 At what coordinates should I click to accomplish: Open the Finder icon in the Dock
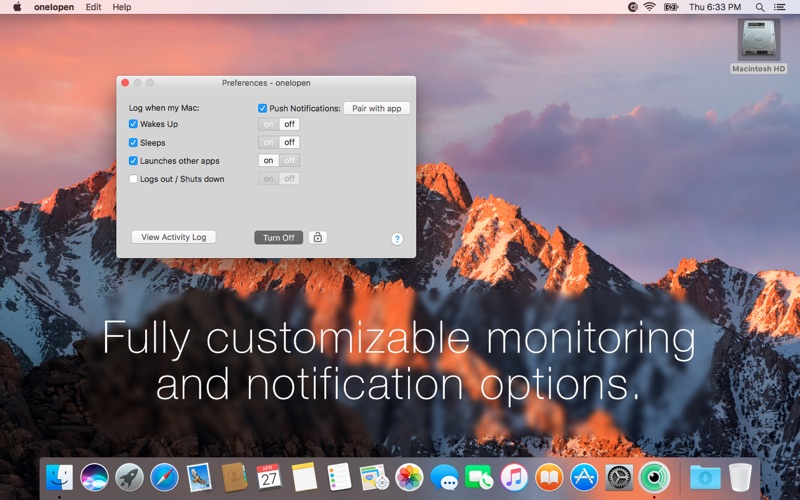point(60,478)
